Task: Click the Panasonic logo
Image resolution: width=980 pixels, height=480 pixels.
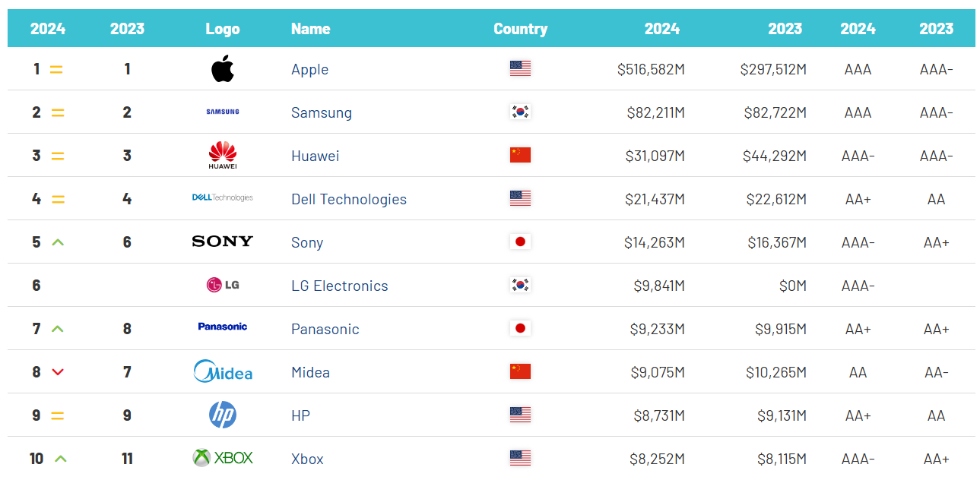Action: tap(222, 327)
